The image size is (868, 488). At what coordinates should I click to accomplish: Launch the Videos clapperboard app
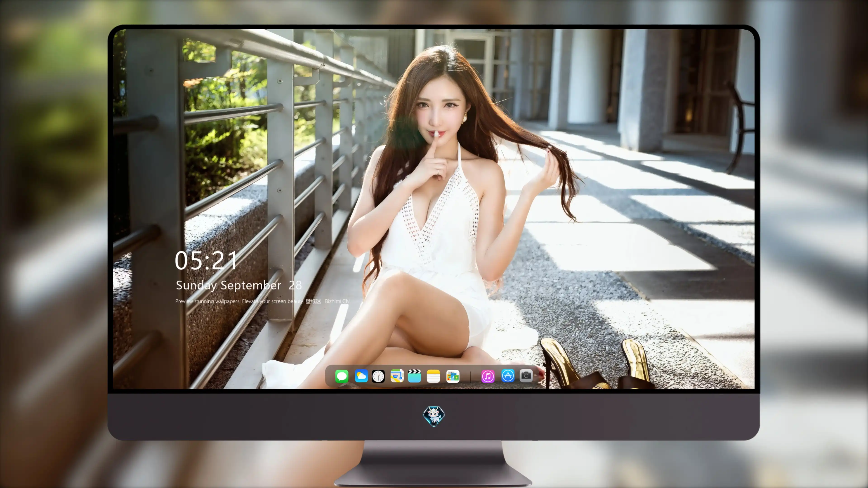click(x=415, y=376)
